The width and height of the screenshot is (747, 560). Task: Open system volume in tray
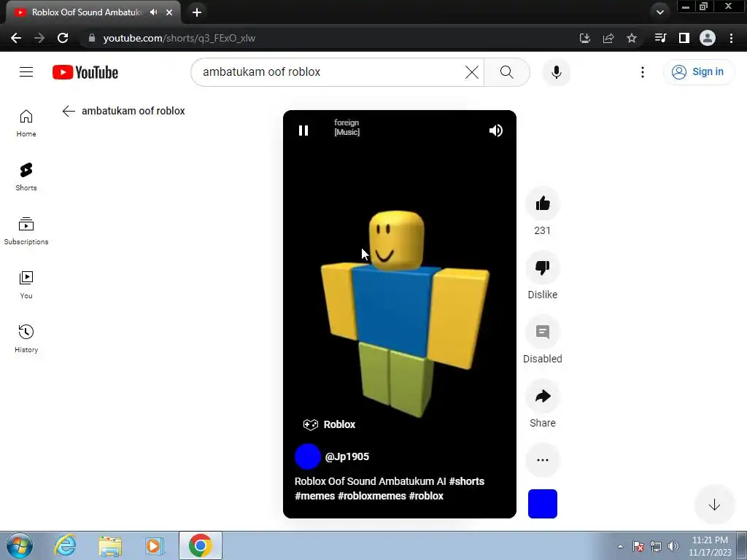point(673,546)
